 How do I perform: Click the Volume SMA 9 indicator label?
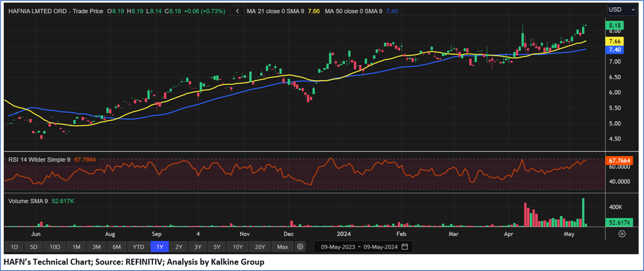[x=28, y=201]
